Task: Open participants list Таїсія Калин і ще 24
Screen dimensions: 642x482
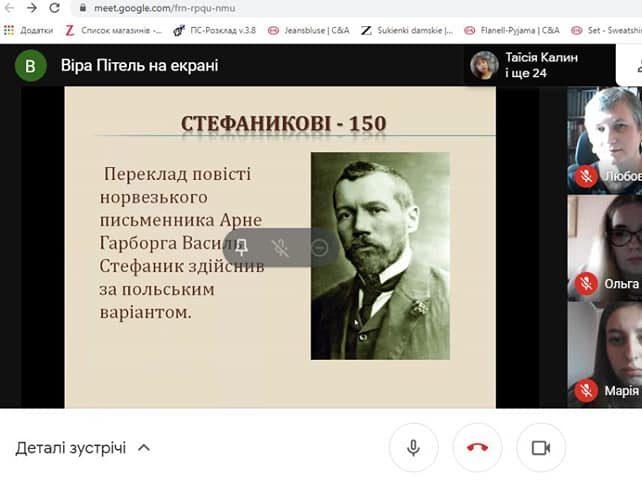Action: [x=539, y=65]
